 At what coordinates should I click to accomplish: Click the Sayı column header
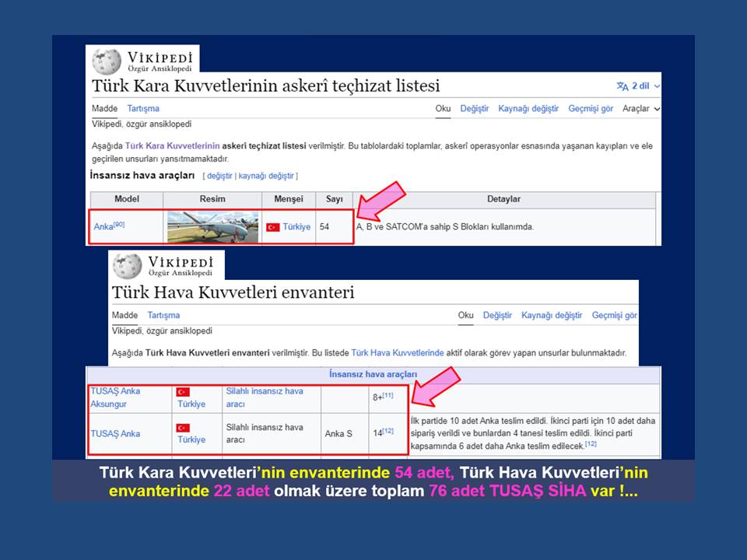coord(335,199)
